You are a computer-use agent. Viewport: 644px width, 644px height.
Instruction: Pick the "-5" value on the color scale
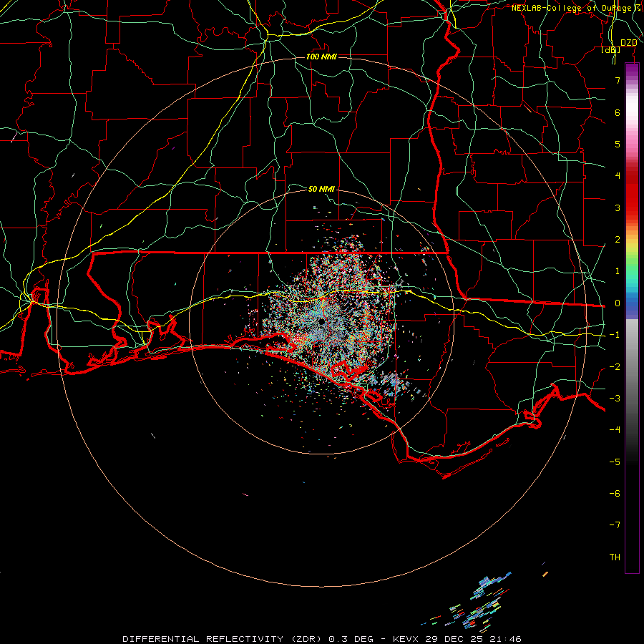[x=615, y=462]
